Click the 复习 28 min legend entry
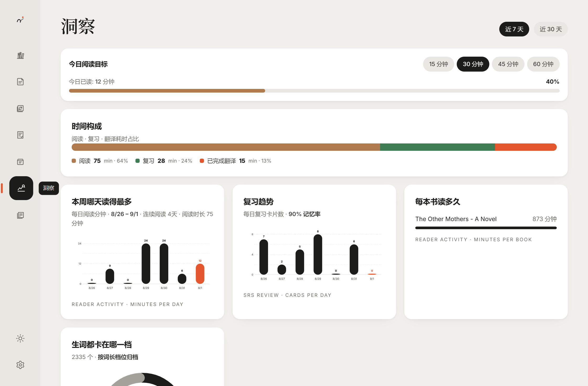588x386 pixels. tap(164, 161)
